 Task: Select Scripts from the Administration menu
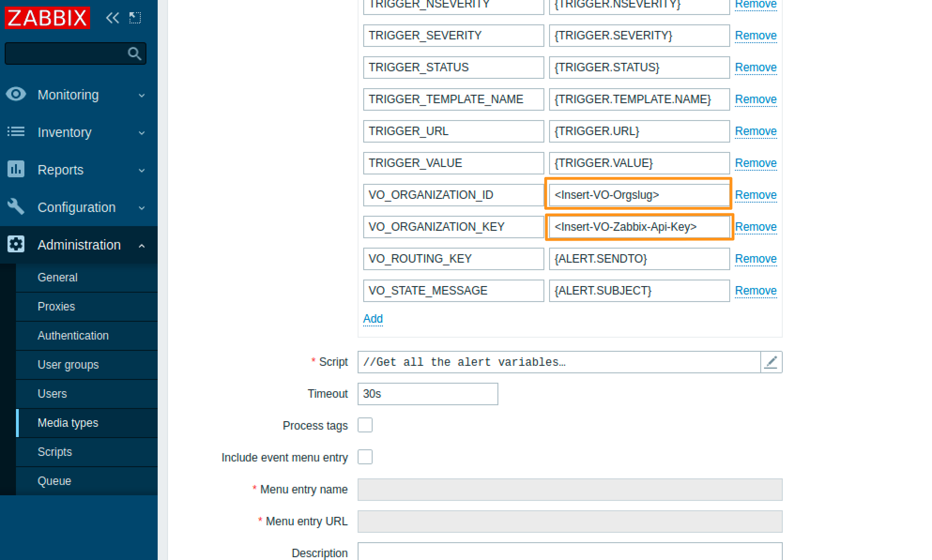[55, 452]
